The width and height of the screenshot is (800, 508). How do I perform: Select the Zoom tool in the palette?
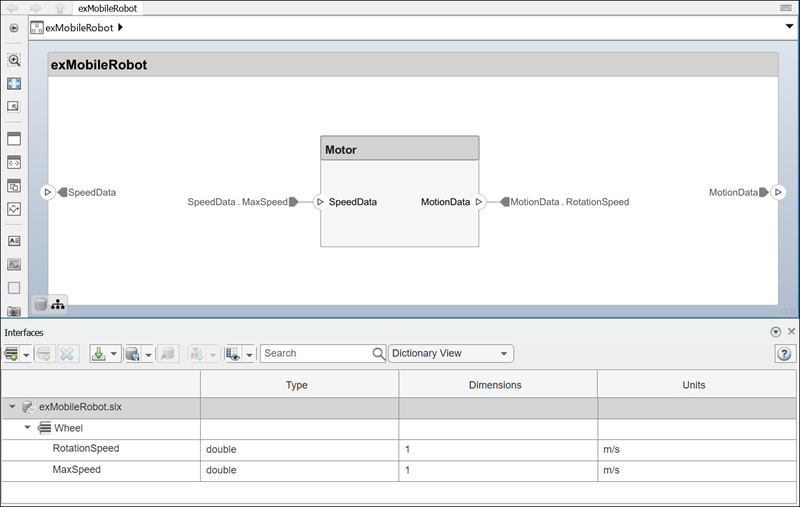(14, 60)
